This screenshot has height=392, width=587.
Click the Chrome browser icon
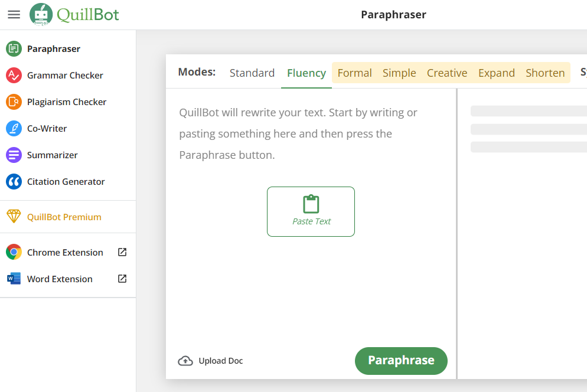click(x=14, y=252)
